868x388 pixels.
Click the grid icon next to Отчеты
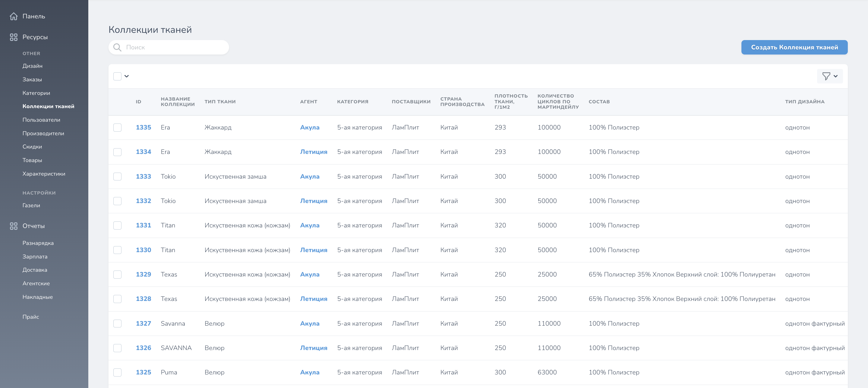click(x=14, y=226)
